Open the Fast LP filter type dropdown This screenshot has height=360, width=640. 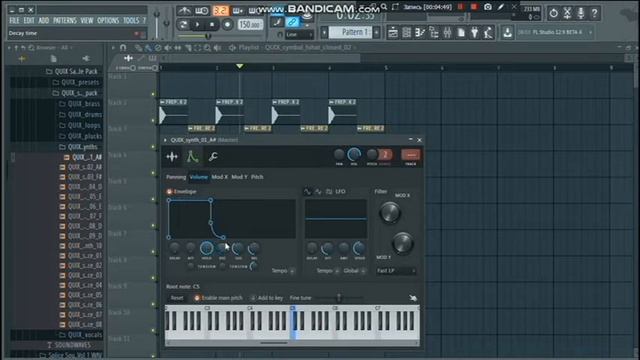tap(396, 271)
